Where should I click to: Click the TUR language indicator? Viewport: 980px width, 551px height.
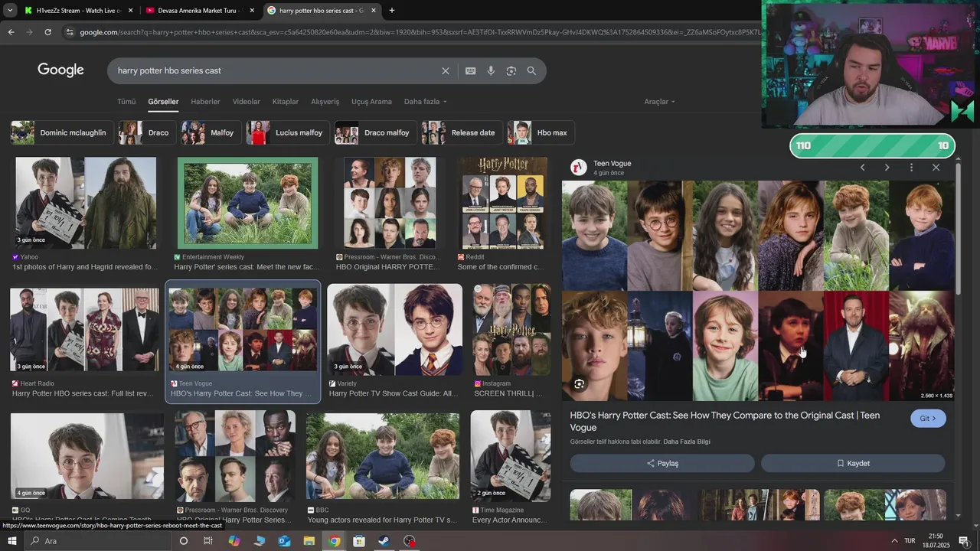point(910,541)
